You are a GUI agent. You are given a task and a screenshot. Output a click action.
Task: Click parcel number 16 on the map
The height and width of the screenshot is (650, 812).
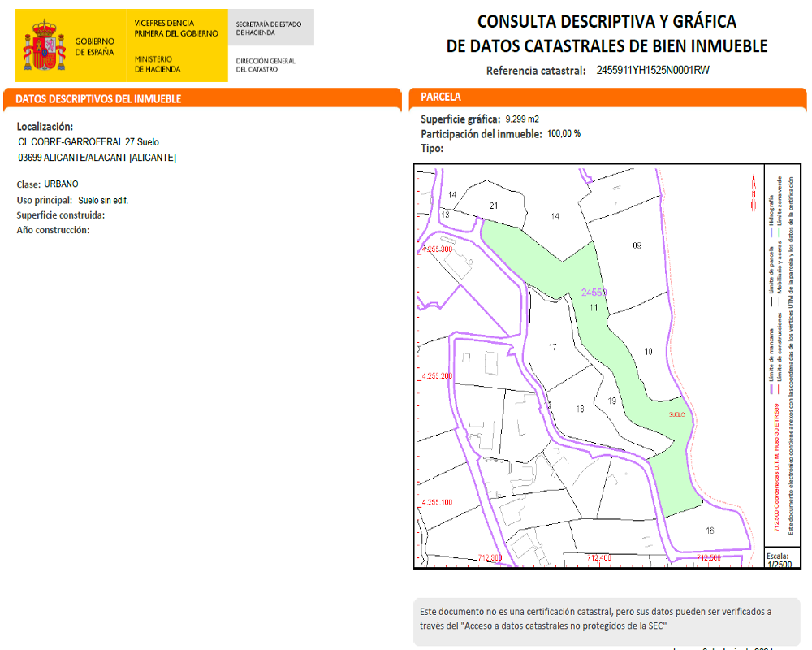pyautogui.click(x=710, y=531)
